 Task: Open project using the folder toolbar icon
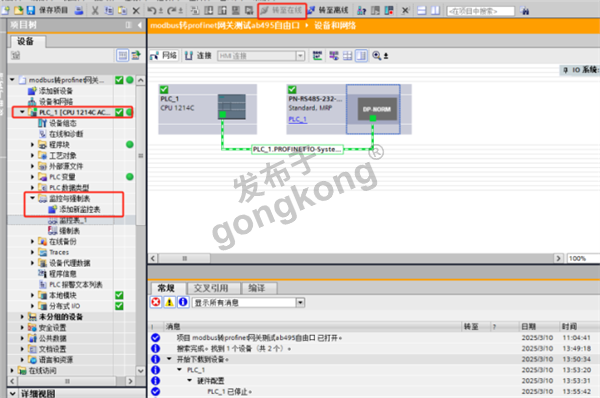click(18, 10)
